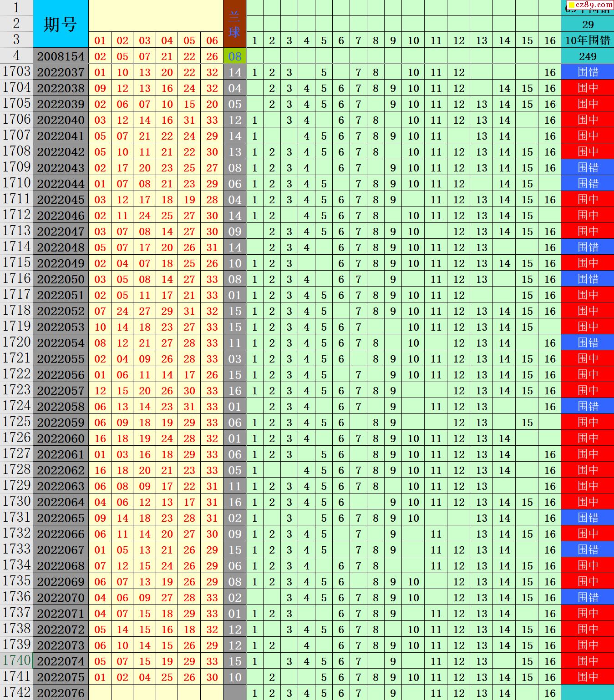Click red number 24 in row 2022052
The height and width of the screenshot is (700, 614).
coord(122,311)
